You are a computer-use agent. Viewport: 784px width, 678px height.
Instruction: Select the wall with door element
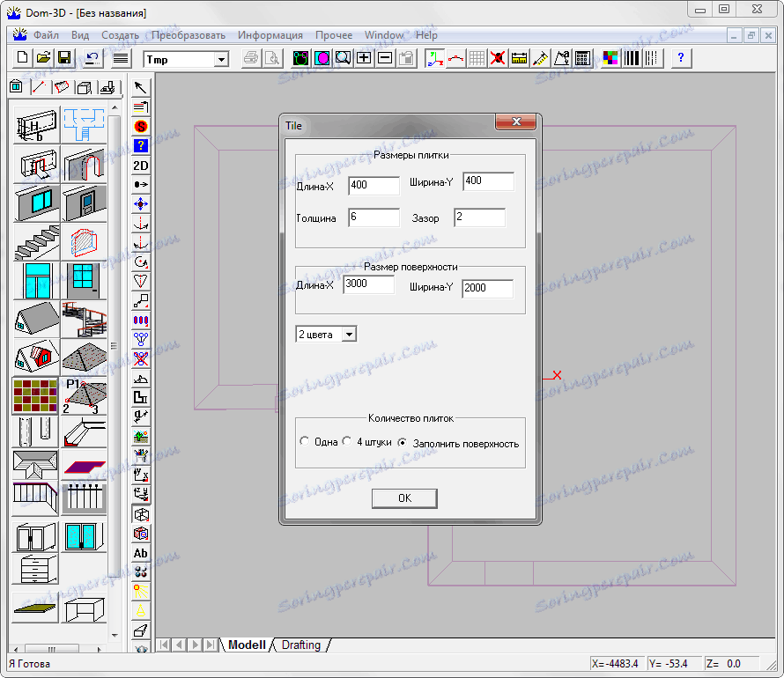84,203
